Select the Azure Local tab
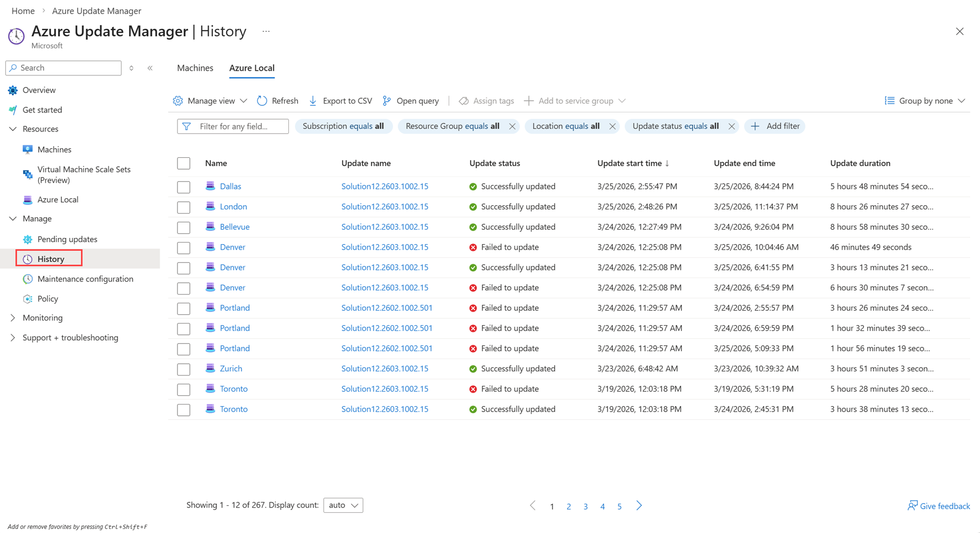Image resolution: width=980 pixels, height=533 pixels. click(x=252, y=68)
